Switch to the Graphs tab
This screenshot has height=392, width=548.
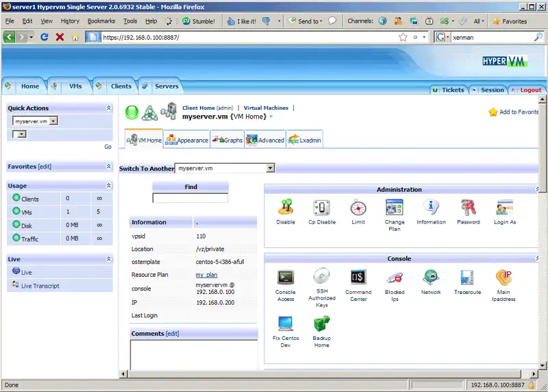pos(227,140)
